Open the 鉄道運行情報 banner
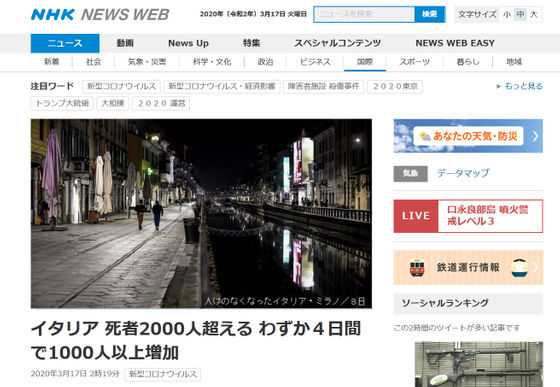The height and width of the screenshot is (387, 560). click(468, 267)
